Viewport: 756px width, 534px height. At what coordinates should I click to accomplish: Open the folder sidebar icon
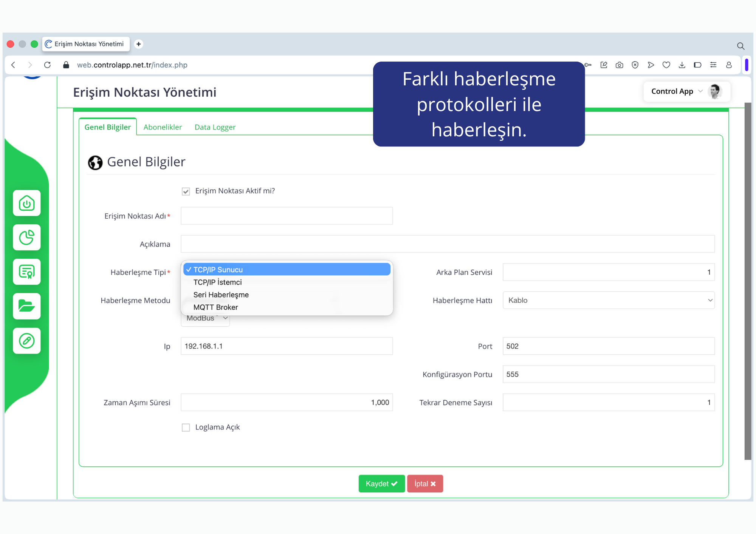point(27,306)
